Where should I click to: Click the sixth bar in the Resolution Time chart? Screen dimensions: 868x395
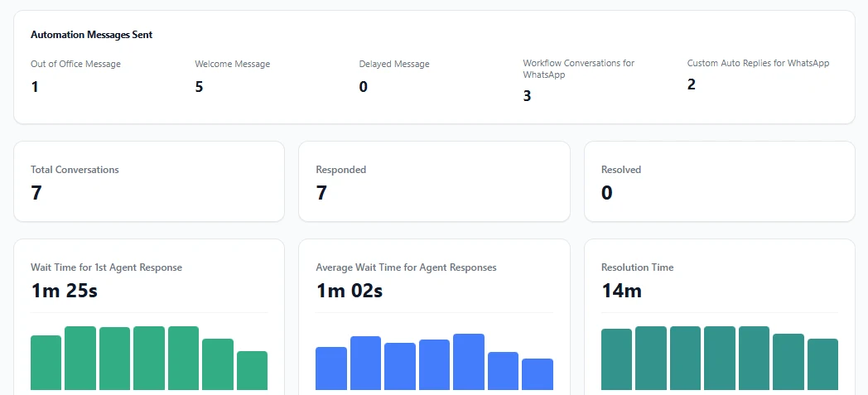click(788, 362)
